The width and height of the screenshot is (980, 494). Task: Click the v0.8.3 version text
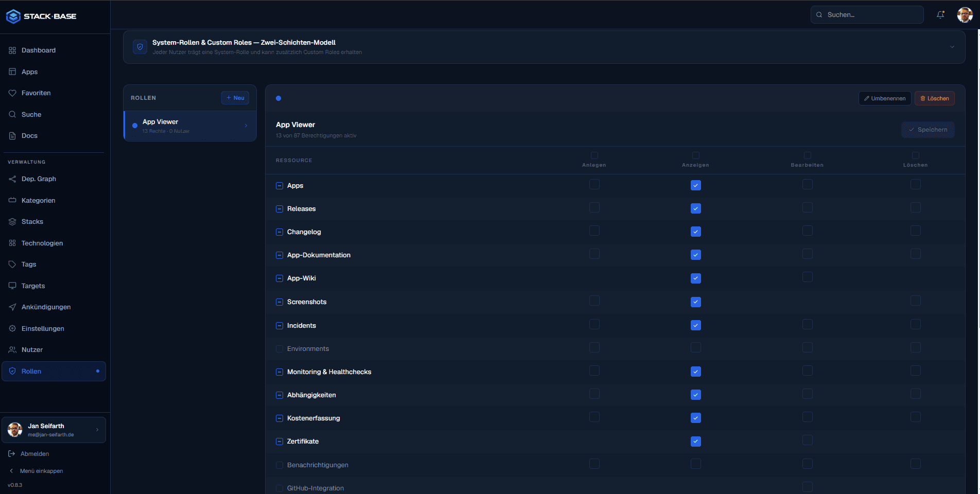pyautogui.click(x=15, y=485)
